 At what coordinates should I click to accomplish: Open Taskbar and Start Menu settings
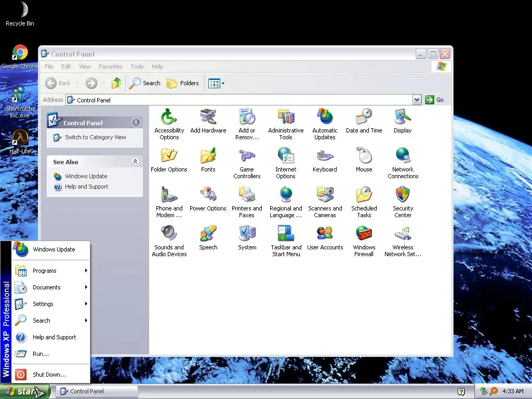point(286,242)
